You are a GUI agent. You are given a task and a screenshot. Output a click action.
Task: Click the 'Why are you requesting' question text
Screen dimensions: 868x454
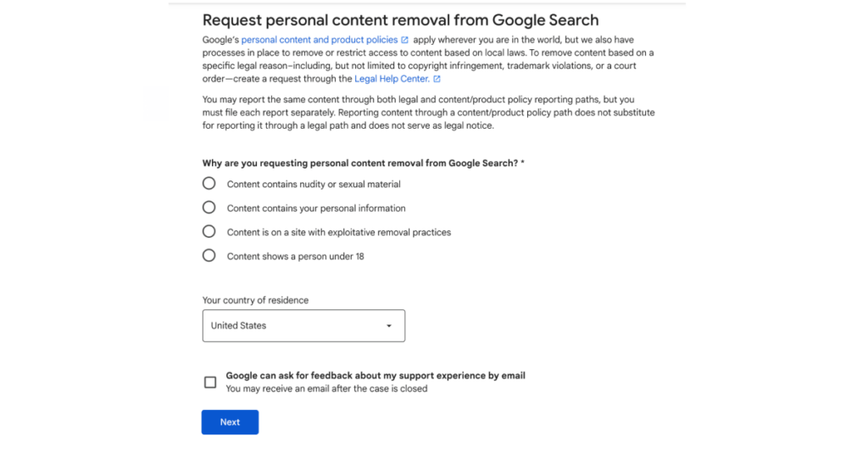point(362,163)
